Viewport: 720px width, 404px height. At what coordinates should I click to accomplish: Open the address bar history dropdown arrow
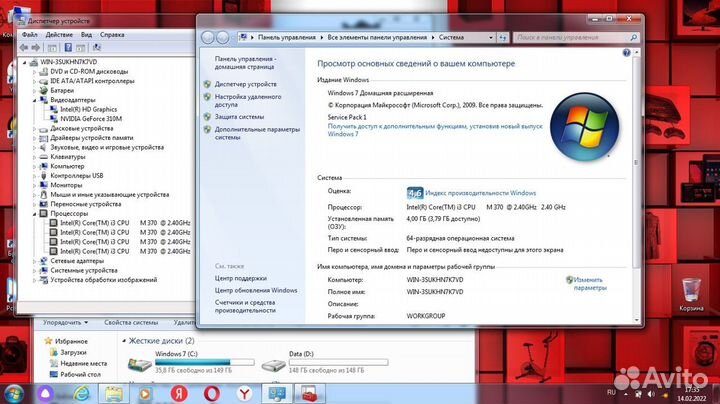491,38
